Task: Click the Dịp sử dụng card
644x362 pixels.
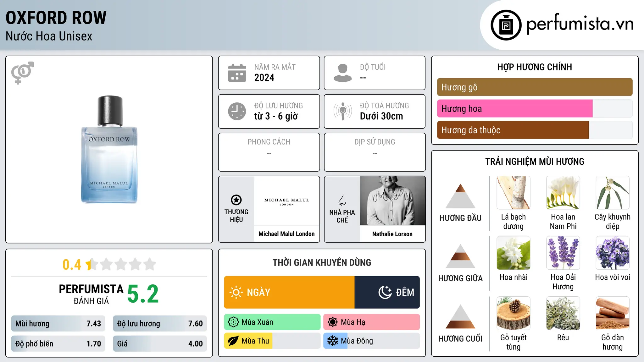Action: (375, 152)
